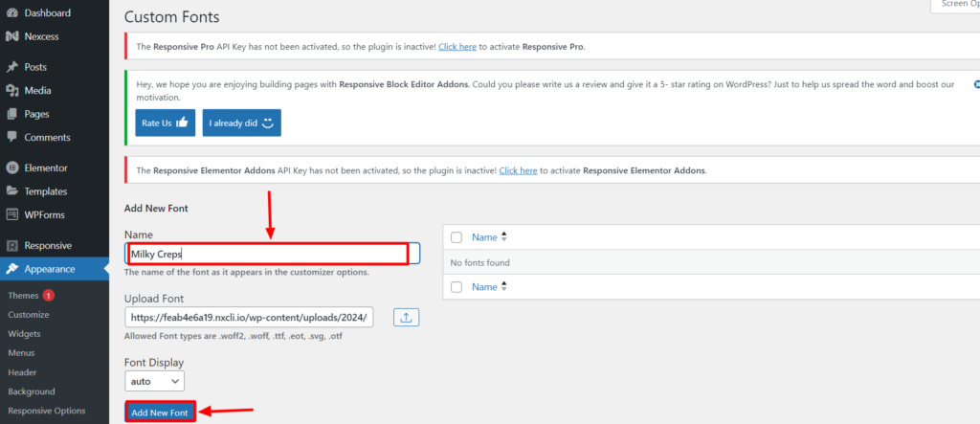Click the Custom Fonts page heading
The image size is (980, 424).
pos(172,17)
